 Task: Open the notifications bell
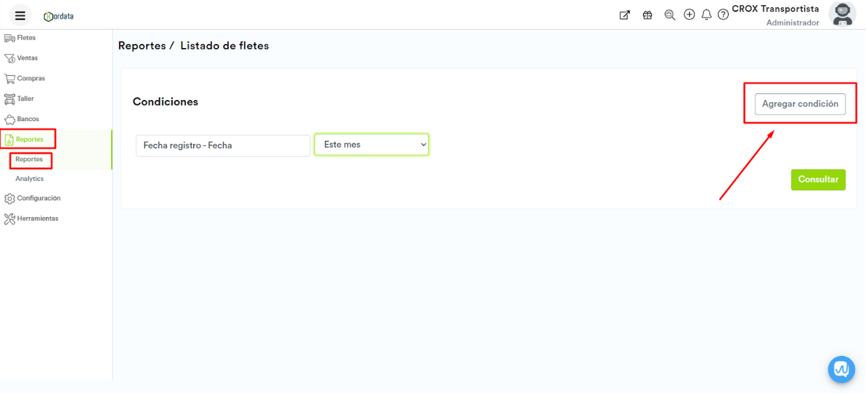[706, 14]
